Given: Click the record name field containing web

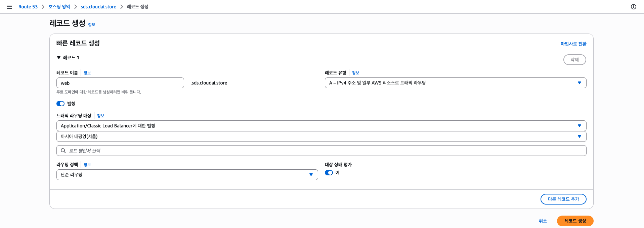Looking at the screenshot, I should [120, 83].
